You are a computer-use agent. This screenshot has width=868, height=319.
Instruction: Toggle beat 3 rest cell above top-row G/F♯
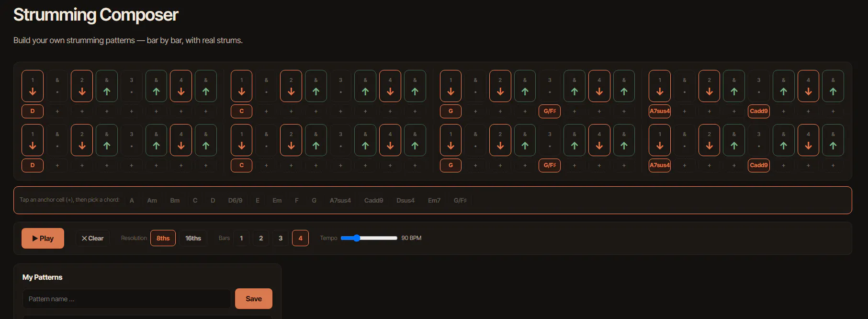pos(550,86)
